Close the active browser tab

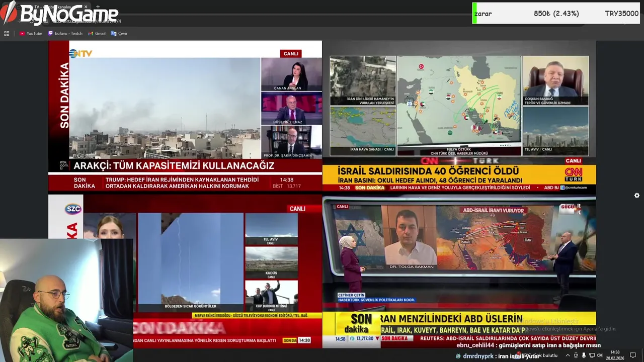86,7
